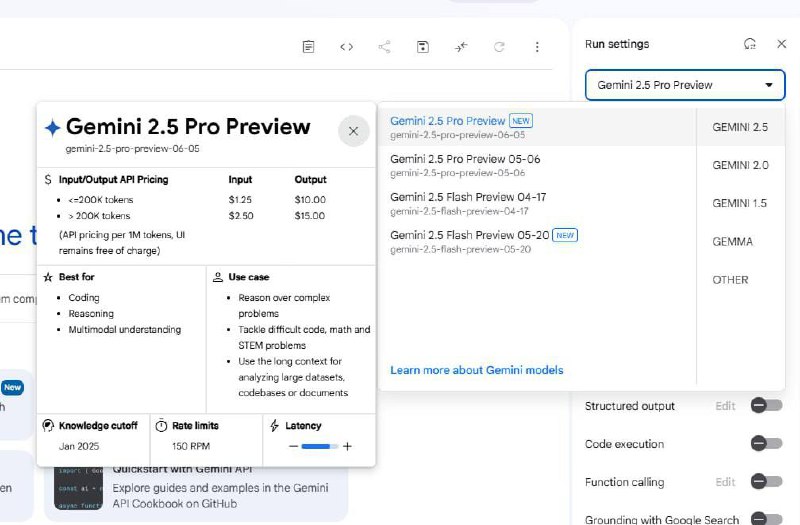This screenshot has width=800, height=525.
Task: Toggle the Structured output switch
Action: click(766, 406)
